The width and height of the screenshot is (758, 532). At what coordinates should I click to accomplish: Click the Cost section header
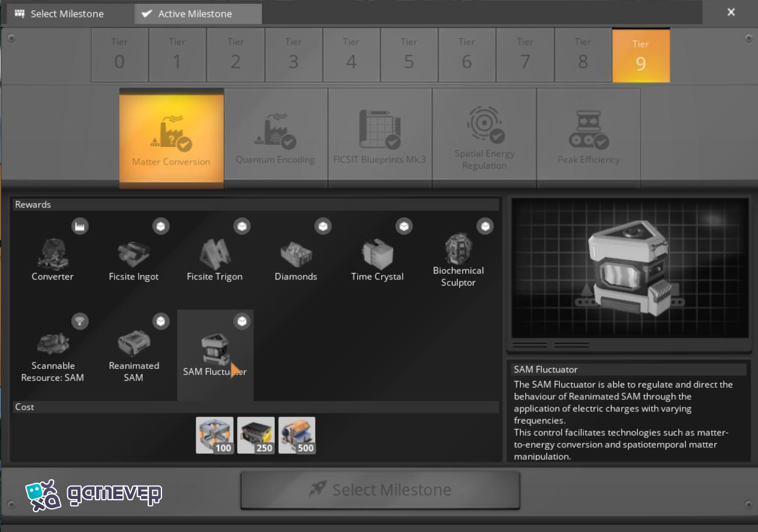point(256,407)
